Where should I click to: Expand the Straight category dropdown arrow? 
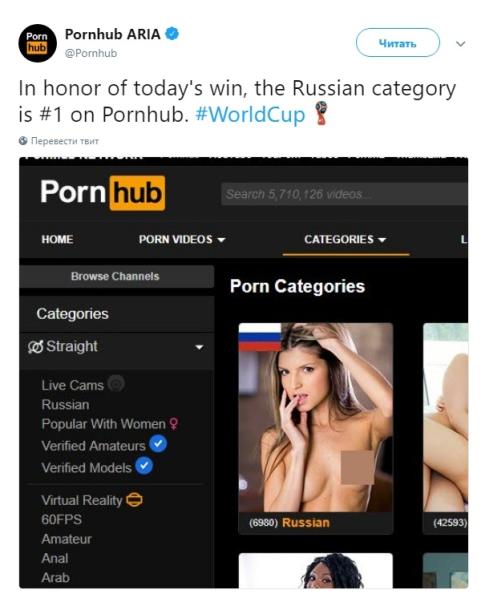[x=199, y=347]
